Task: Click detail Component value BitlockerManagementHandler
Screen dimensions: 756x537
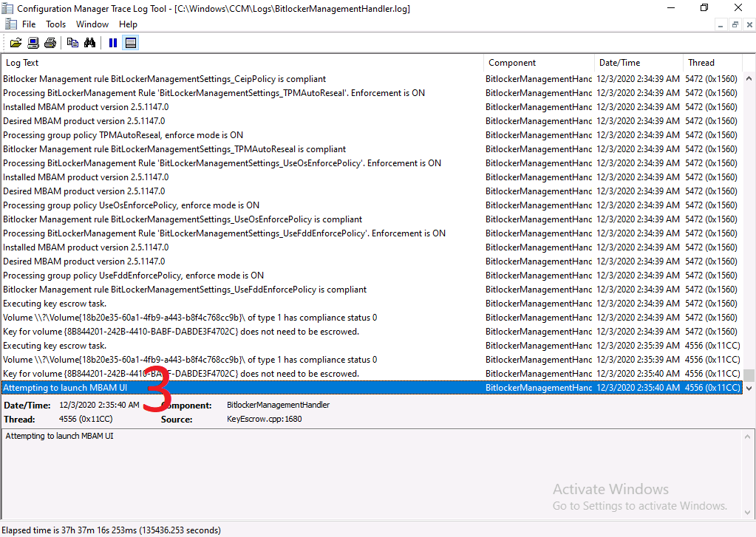Action: (278, 405)
